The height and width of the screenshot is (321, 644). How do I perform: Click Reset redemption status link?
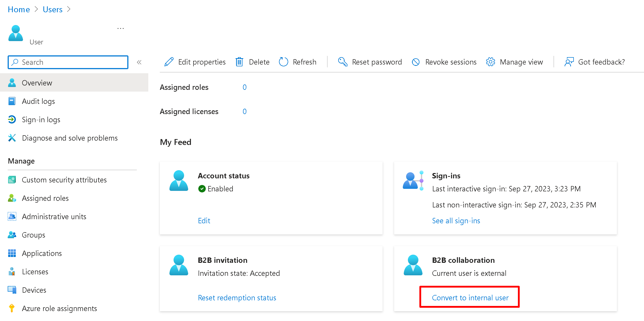(x=237, y=298)
